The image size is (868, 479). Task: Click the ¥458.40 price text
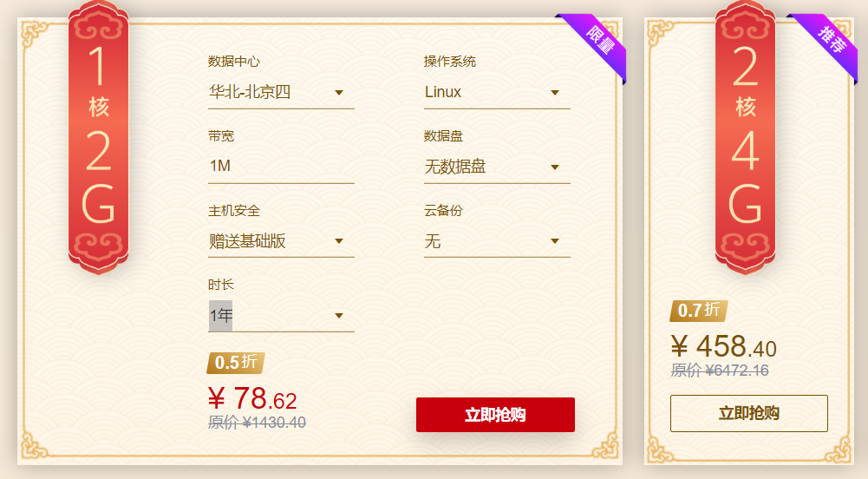coord(723,347)
